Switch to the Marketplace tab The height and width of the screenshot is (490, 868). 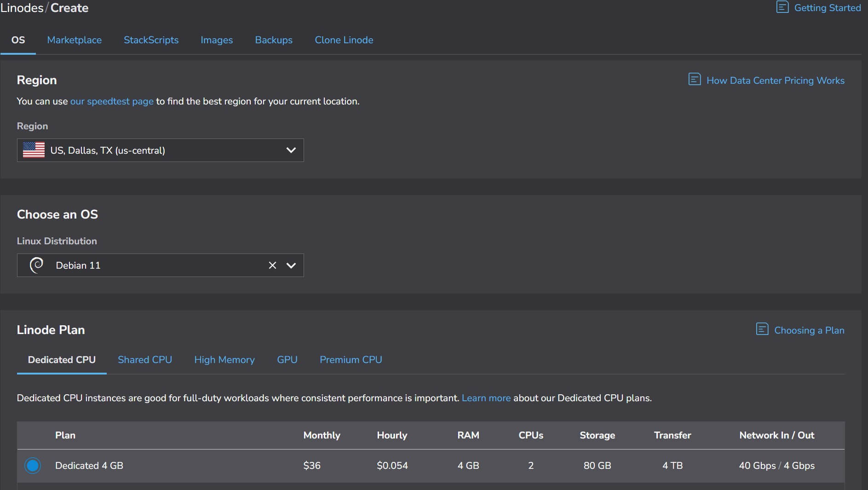point(74,40)
